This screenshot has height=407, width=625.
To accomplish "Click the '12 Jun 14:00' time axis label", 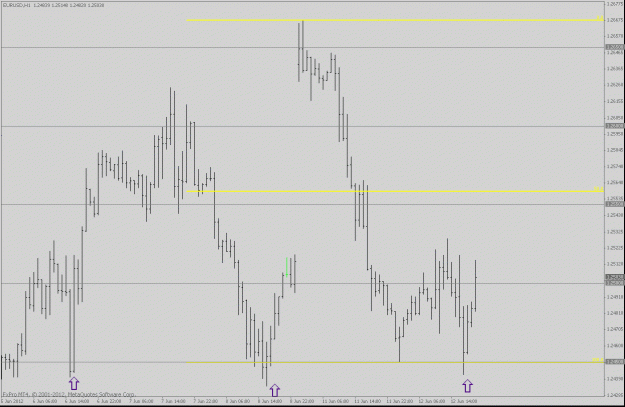I will (x=463, y=401).
